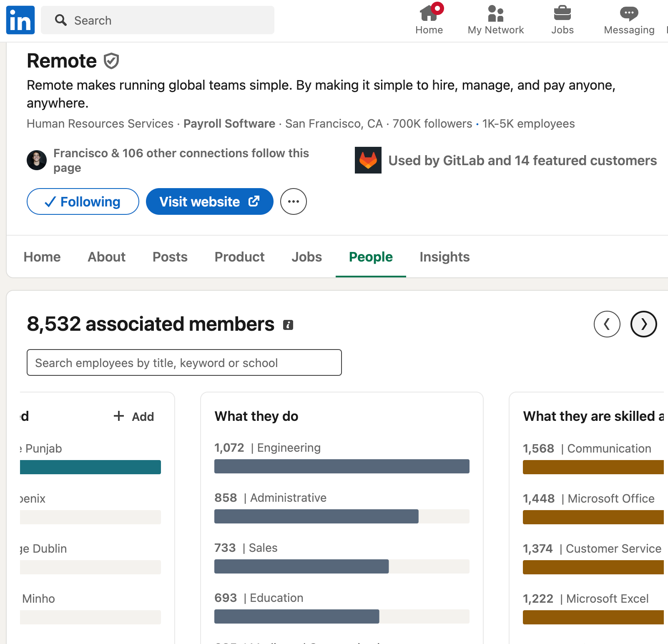The image size is (668, 644).
Task: Click the GitLab logo thumbnail
Action: click(x=368, y=160)
